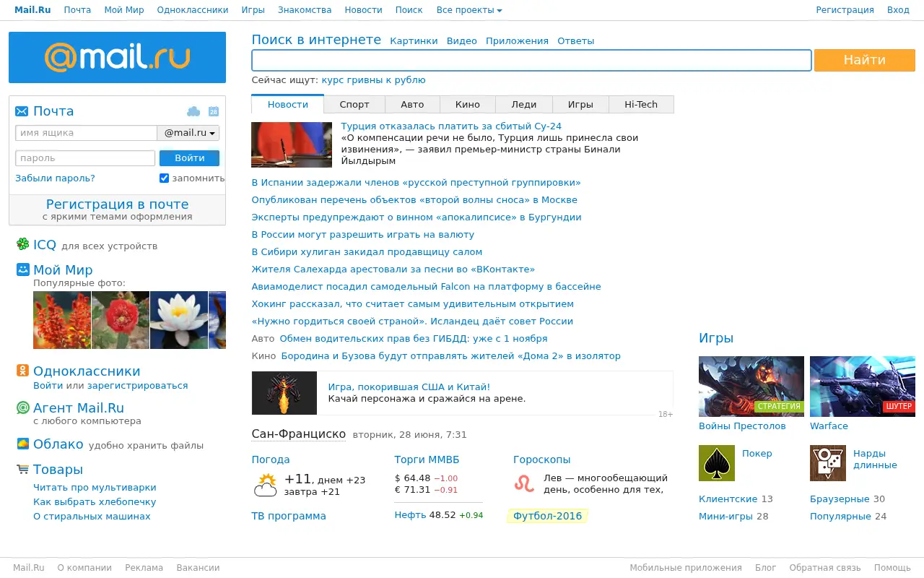Open the Футбол-2016 highlighted link
Image resolution: width=924 pixels, height=578 pixels.
point(547,516)
